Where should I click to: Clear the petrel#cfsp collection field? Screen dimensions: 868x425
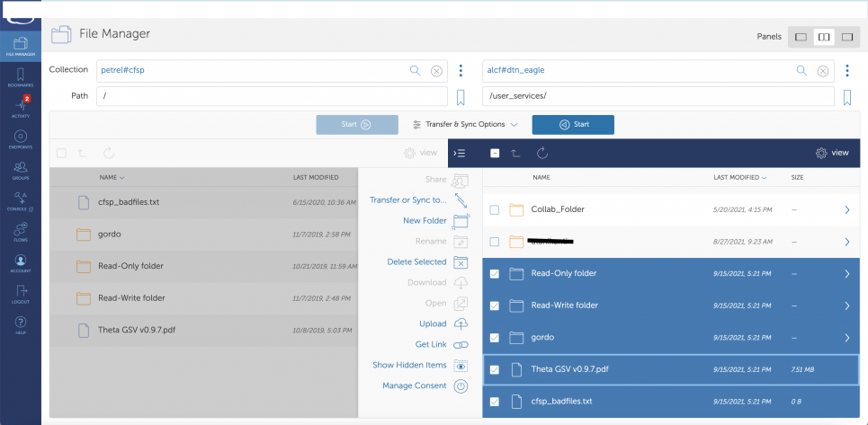pos(436,70)
